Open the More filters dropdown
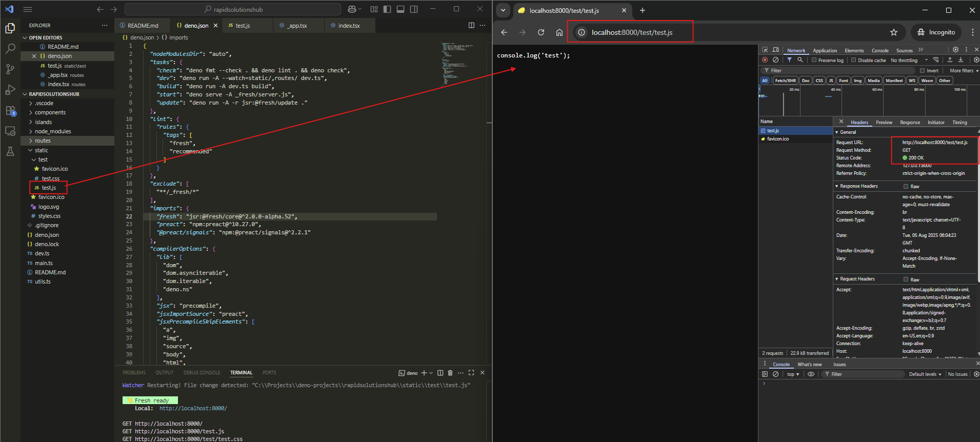 [964, 71]
